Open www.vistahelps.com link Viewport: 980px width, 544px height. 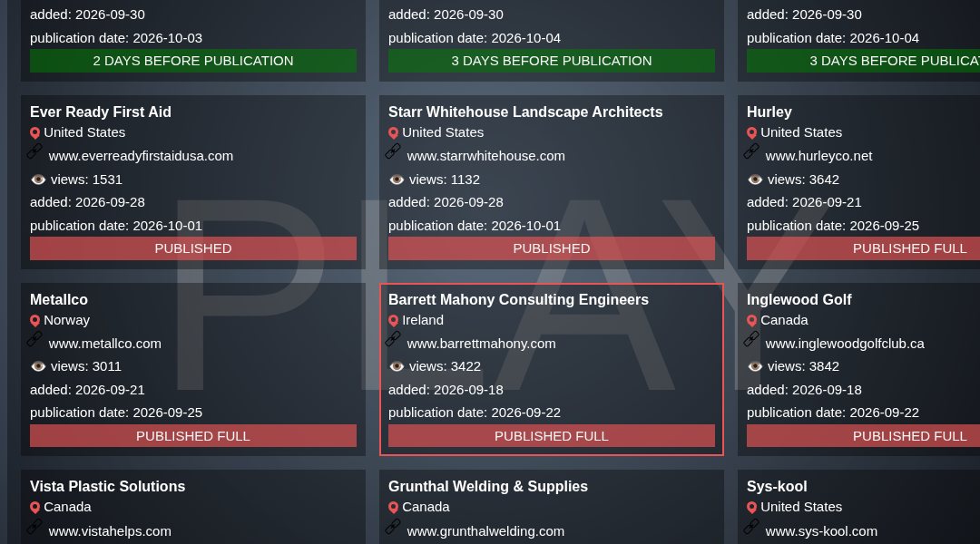pyautogui.click(x=110, y=531)
